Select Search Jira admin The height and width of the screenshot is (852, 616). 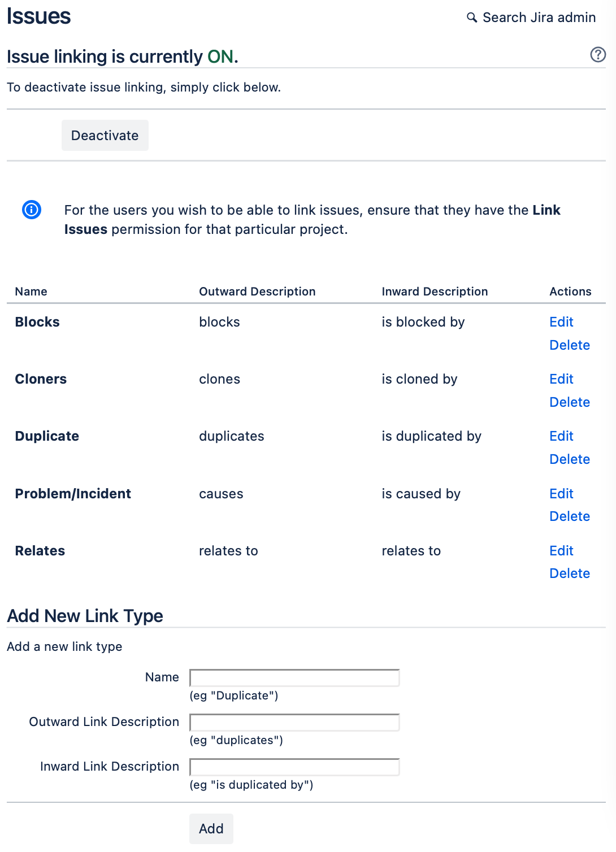(x=539, y=18)
